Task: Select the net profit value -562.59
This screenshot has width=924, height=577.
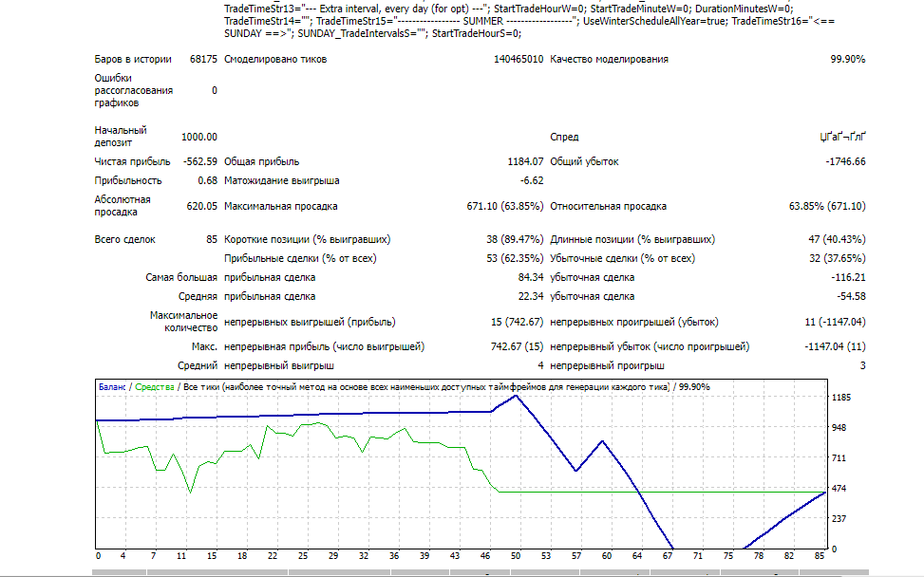Action: point(199,162)
